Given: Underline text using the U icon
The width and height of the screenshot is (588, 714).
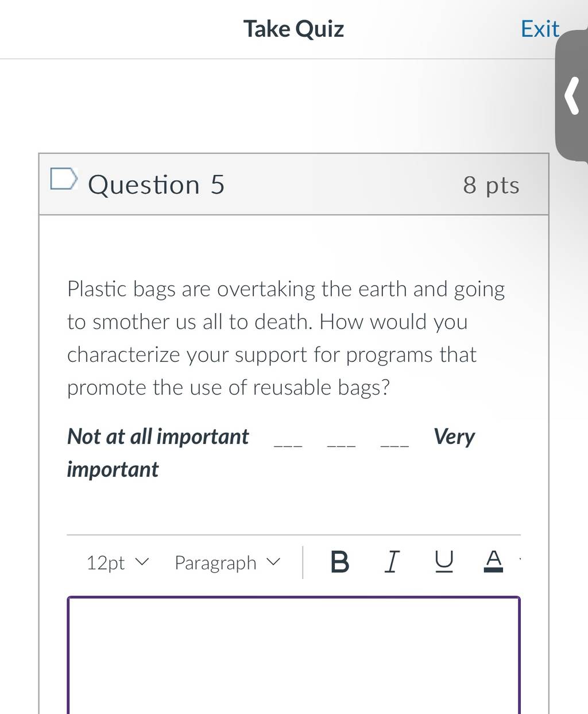Looking at the screenshot, I should [444, 562].
